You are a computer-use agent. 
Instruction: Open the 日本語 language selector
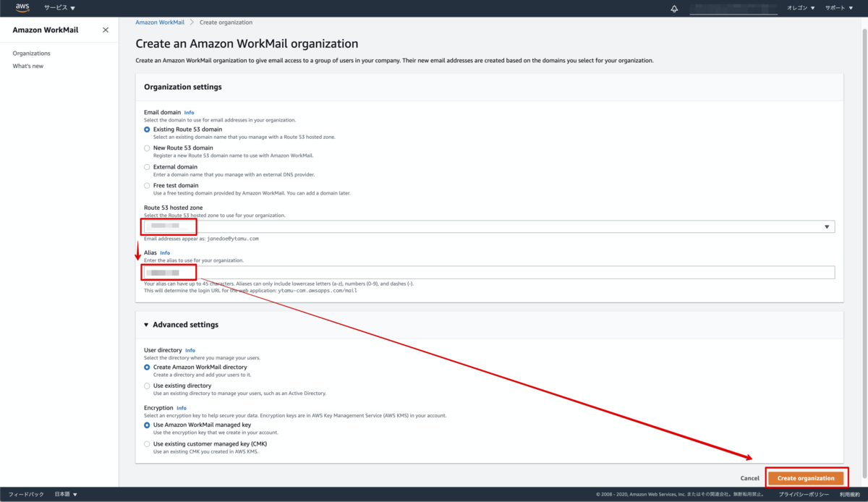pos(66,495)
